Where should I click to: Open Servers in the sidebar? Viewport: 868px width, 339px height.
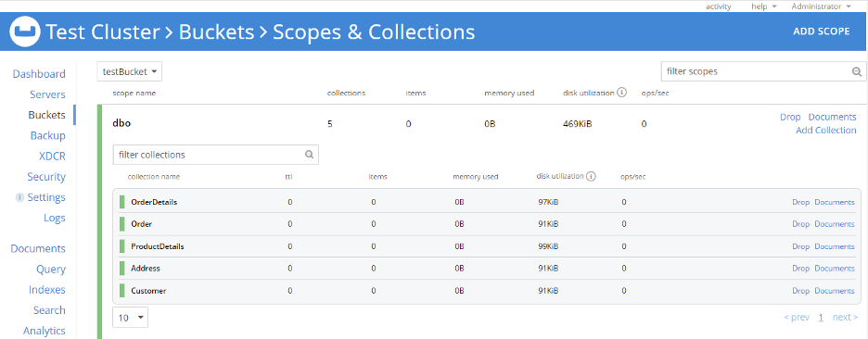pyautogui.click(x=47, y=94)
